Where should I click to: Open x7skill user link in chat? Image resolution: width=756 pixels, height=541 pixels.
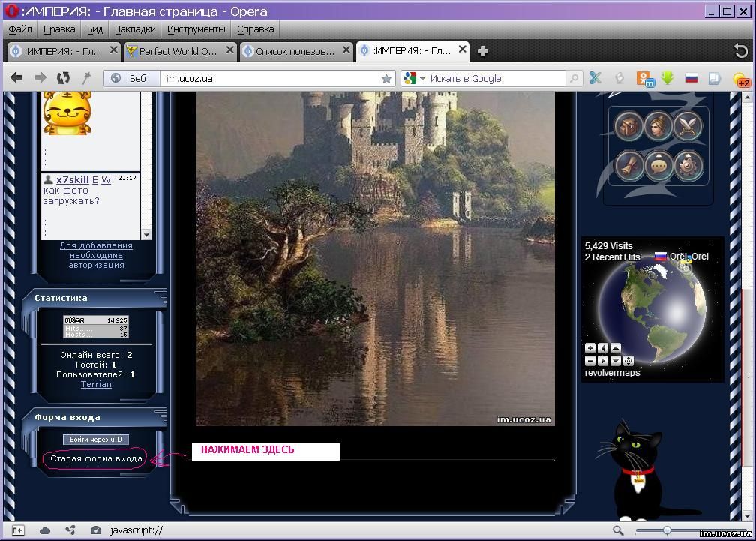72,180
